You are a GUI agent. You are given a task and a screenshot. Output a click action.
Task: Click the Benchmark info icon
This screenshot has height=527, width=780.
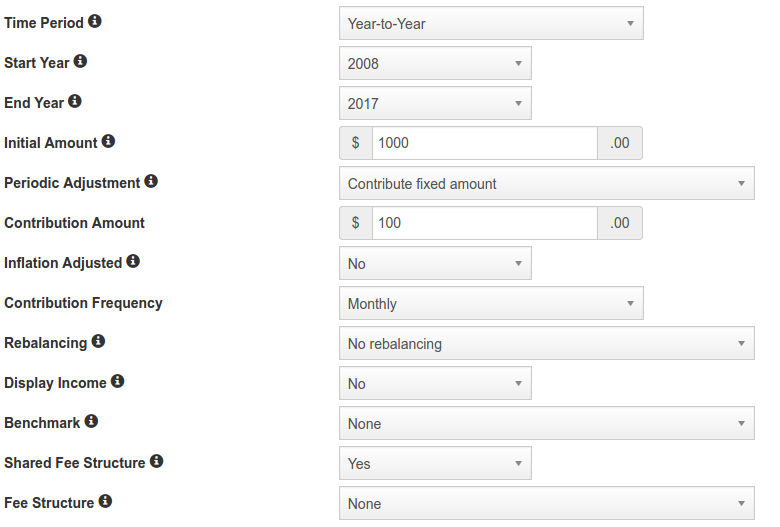92,422
